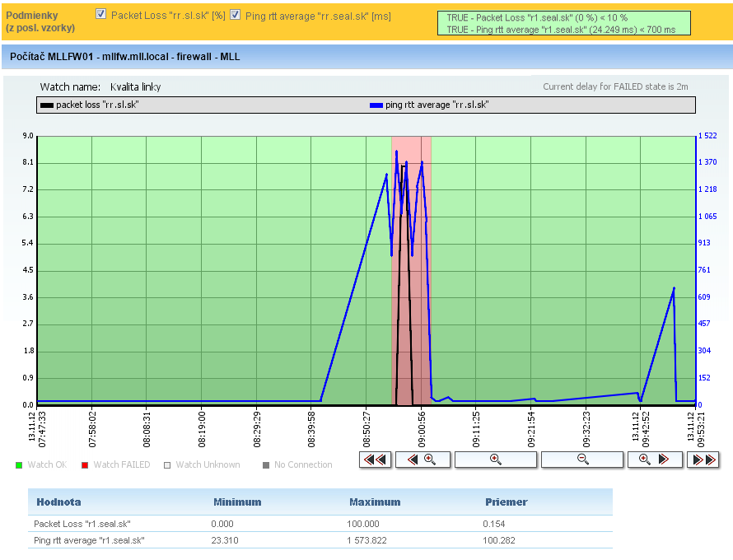Select the Packet Loss "r1.seal.sk" table row label
This screenshot has height=560, width=733.
pyautogui.click(x=82, y=524)
